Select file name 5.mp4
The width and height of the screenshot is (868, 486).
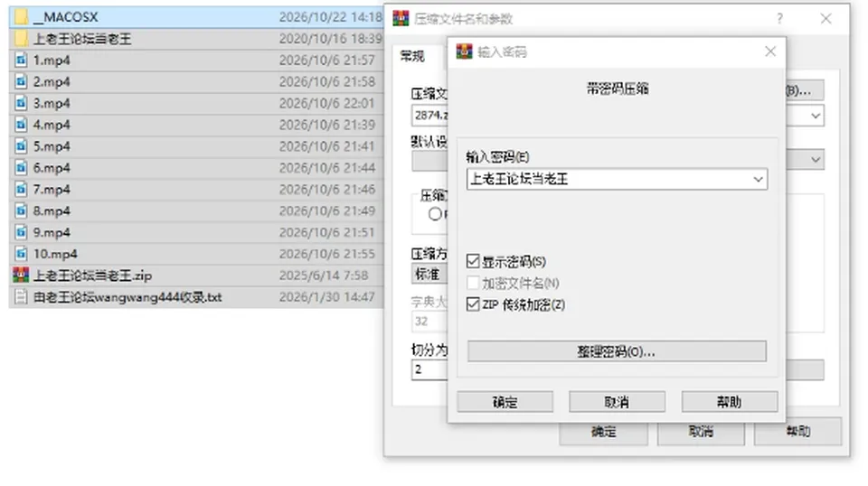(52, 146)
